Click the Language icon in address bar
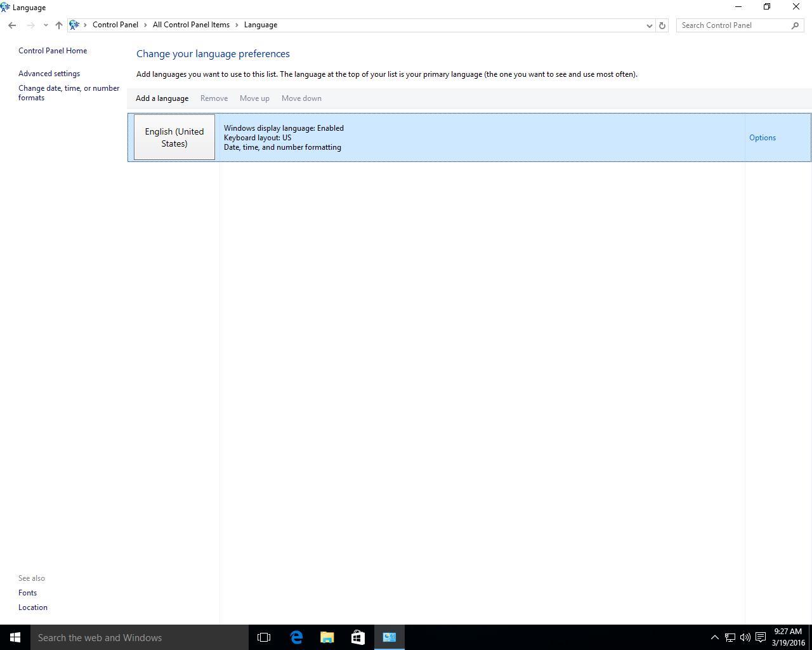This screenshot has height=650, width=812. [x=74, y=25]
